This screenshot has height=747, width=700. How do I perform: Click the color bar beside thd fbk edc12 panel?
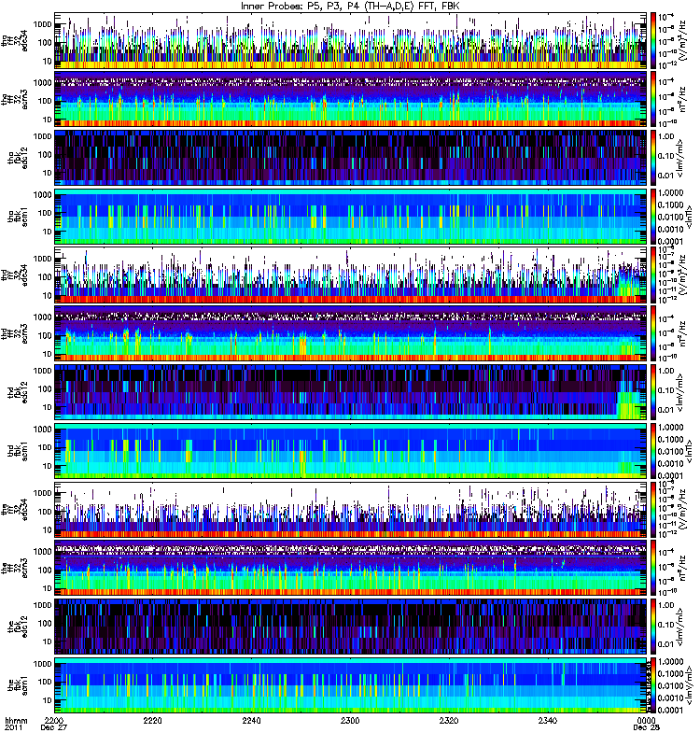[x=652, y=392]
